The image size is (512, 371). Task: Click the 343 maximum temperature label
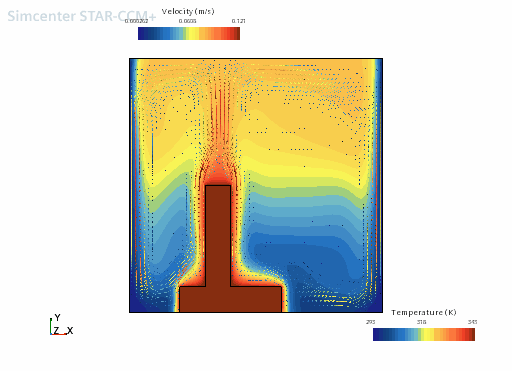pos(472,322)
